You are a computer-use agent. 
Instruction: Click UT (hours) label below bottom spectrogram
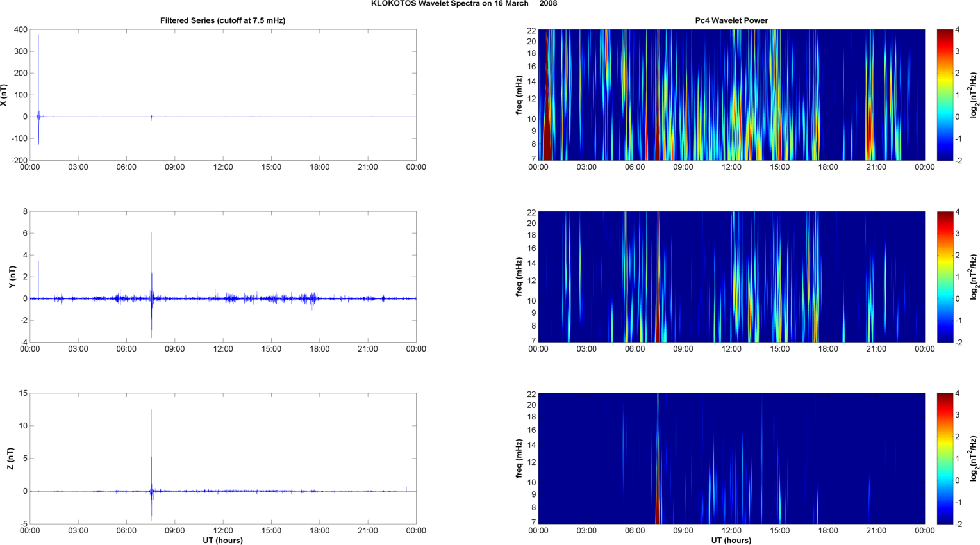click(731, 540)
